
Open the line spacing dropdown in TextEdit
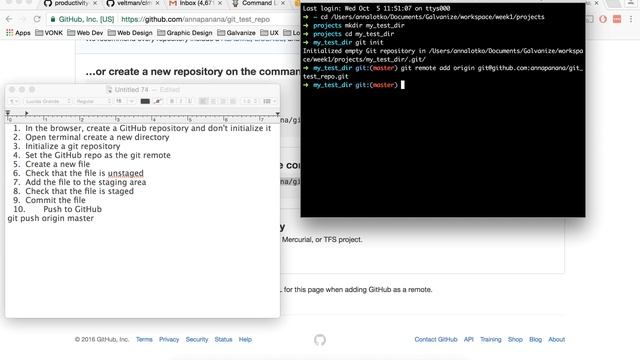point(249,101)
